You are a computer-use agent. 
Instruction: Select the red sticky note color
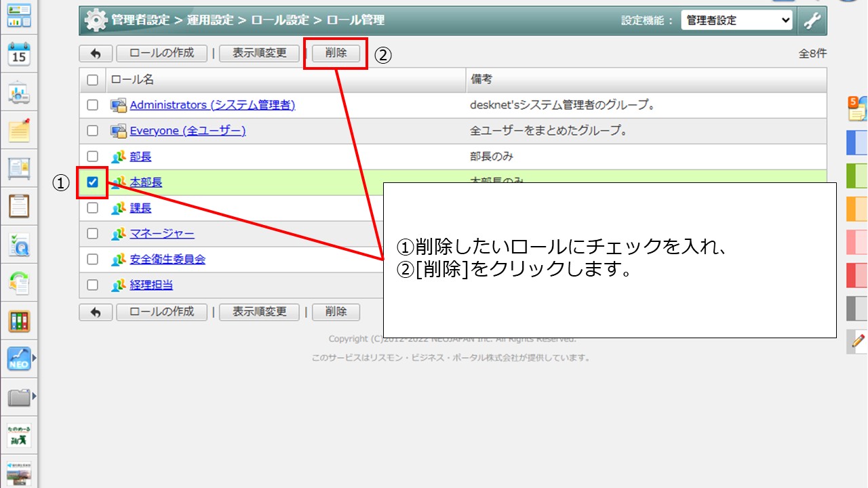[857, 275]
